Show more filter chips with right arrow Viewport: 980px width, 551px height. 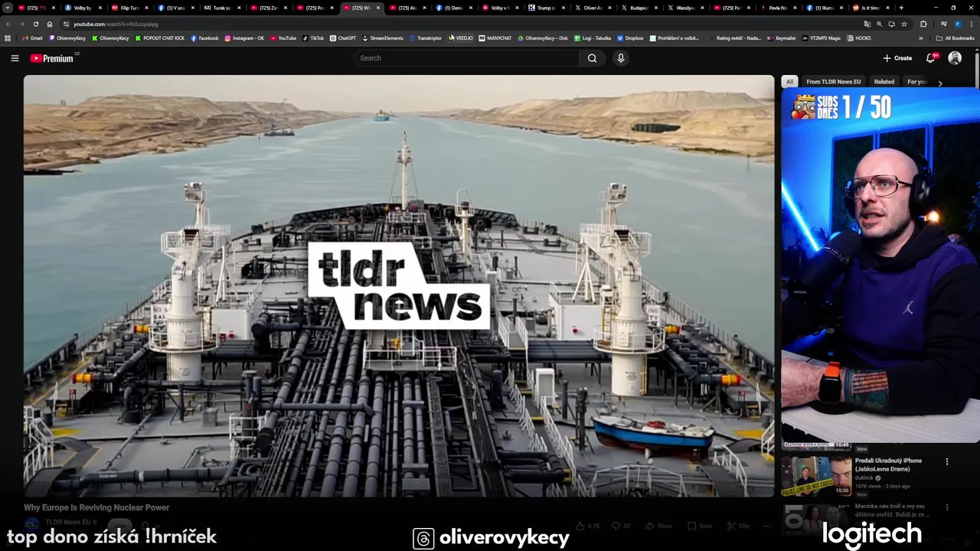pyautogui.click(x=940, y=83)
